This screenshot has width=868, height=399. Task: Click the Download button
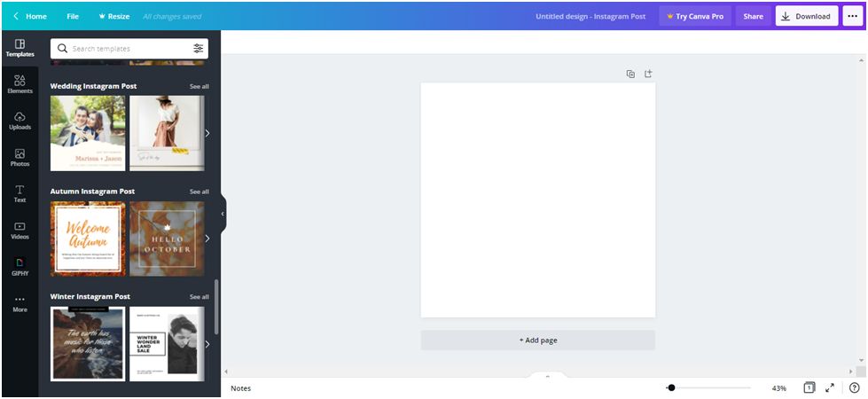click(x=806, y=16)
